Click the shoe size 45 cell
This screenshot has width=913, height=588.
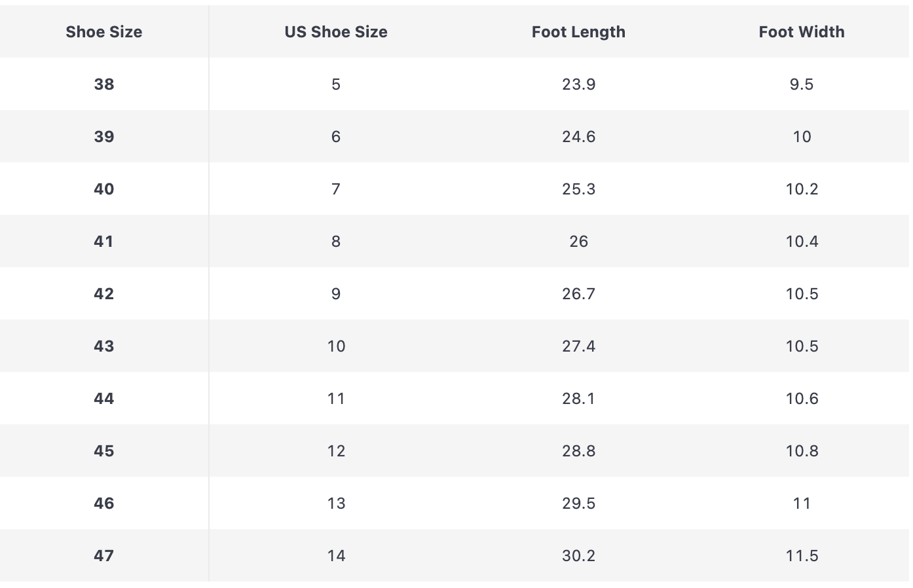coord(103,450)
